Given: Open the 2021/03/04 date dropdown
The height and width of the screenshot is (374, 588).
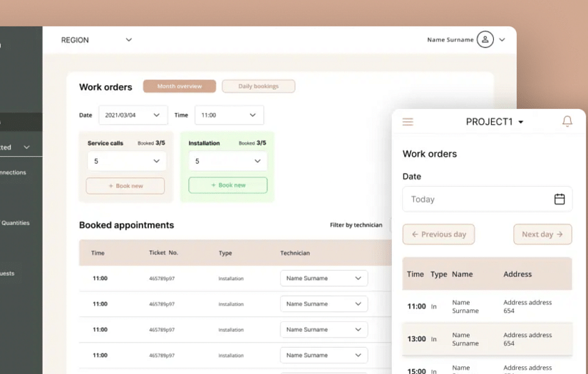Looking at the screenshot, I should click(x=133, y=115).
